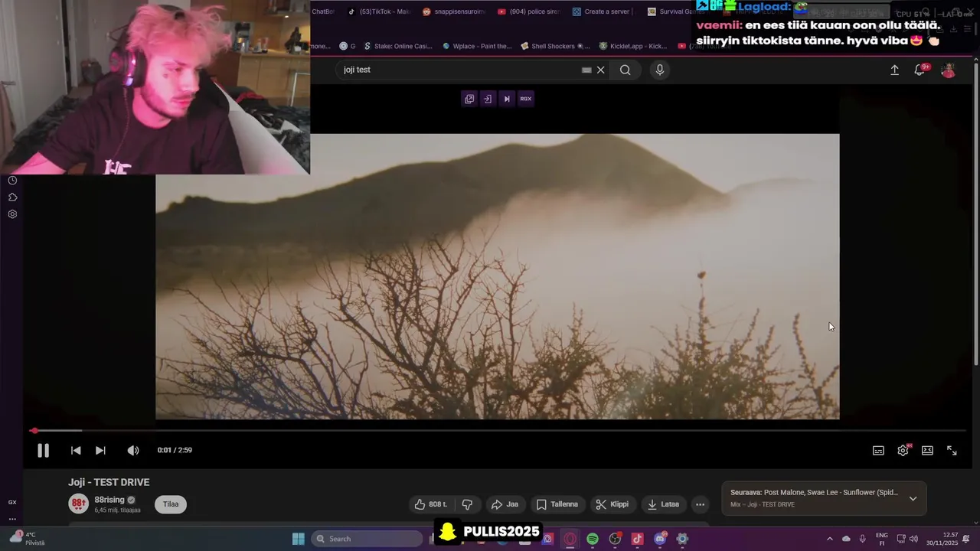Pause the Joji TEST DRIVE video
Viewport: 980px width, 551px height.
[43, 451]
